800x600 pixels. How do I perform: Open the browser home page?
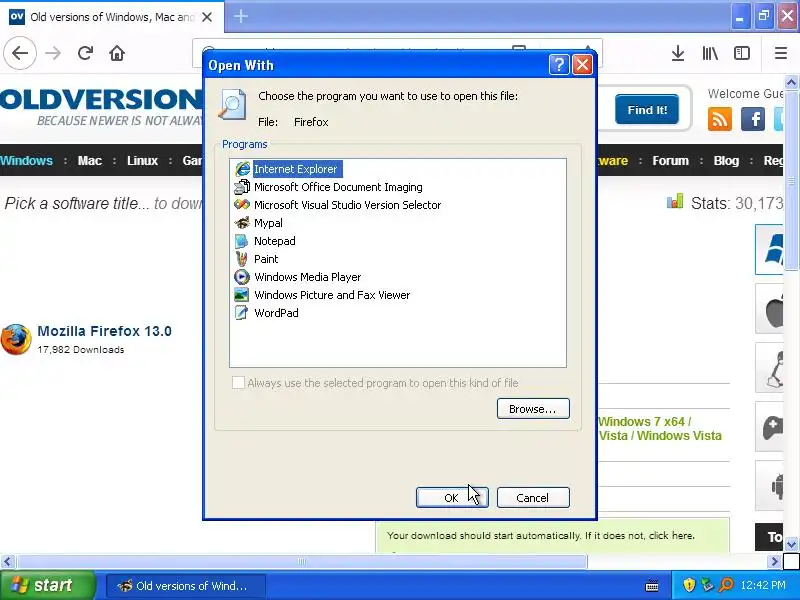[117, 53]
